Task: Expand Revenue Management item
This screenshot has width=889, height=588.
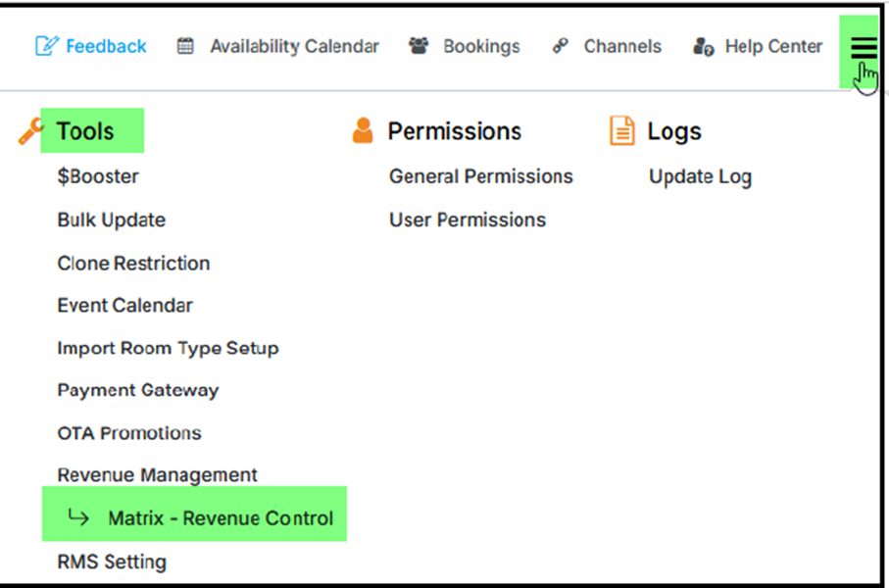Action: (x=157, y=475)
